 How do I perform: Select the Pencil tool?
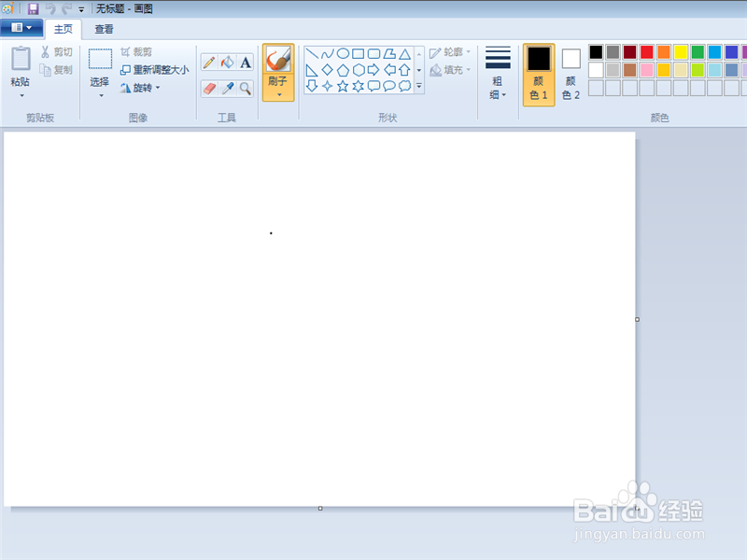(x=209, y=62)
